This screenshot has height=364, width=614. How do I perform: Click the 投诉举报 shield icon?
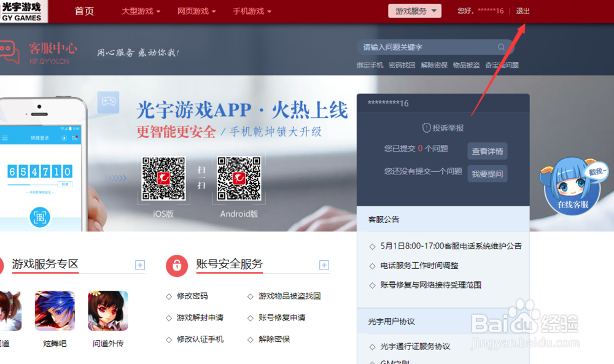(427, 128)
